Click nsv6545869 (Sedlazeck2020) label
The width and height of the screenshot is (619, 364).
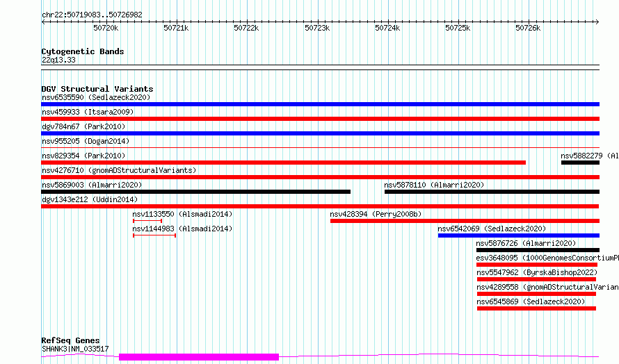[x=531, y=301]
